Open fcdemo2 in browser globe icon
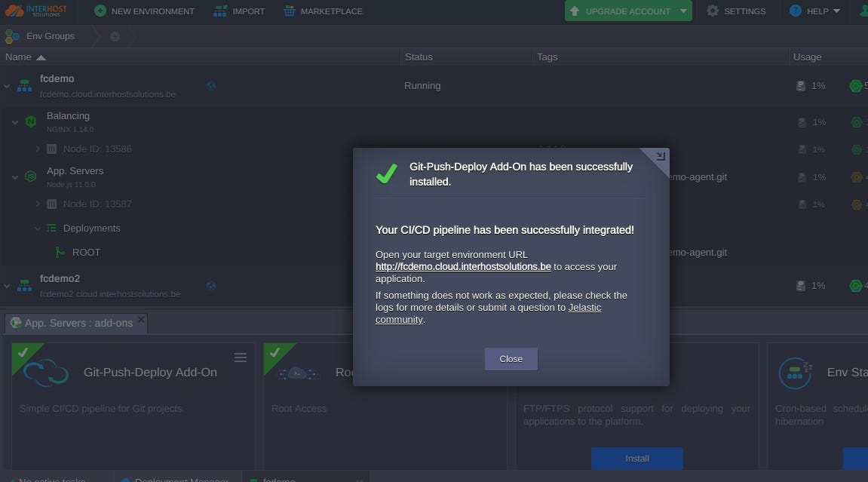The width and height of the screenshot is (868, 482). pyautogui.click(x=211, y=286)
